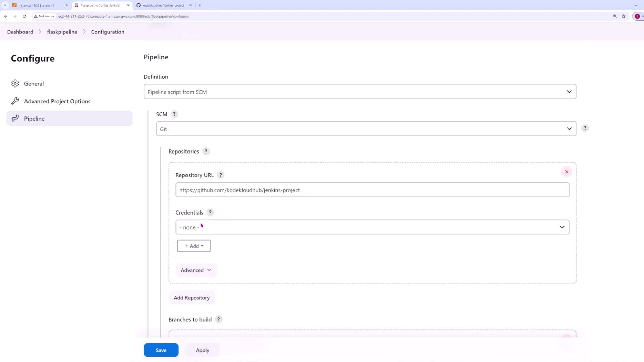Click the General gear icon in sidebar
This screenshot has width=644, height=362.
[x=15, y=84]
